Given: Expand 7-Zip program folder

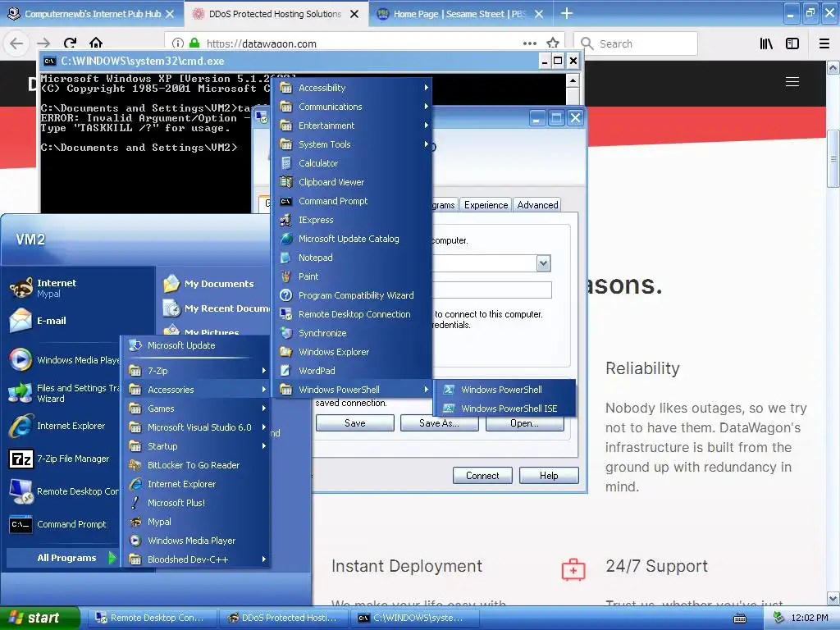Looking at the screenshot, I should coord(196,371).
